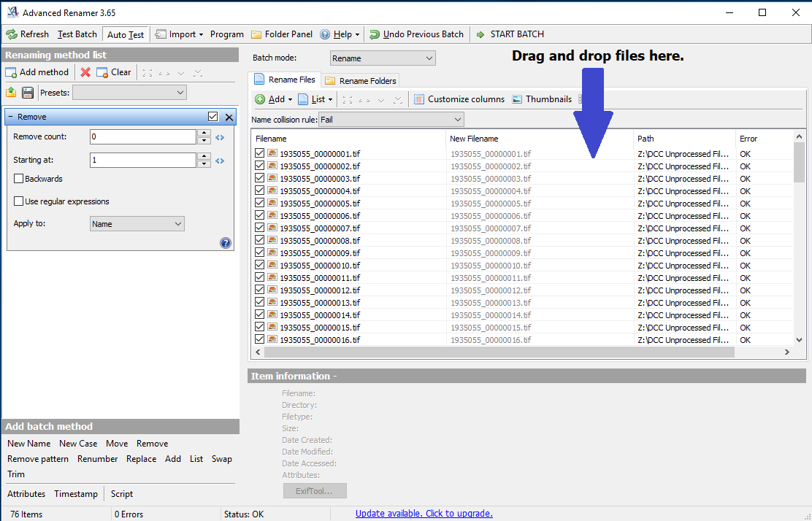Open tag inserter beside Remove count
812x521 pixels.
pyautogui.click(x=220, y=137)
